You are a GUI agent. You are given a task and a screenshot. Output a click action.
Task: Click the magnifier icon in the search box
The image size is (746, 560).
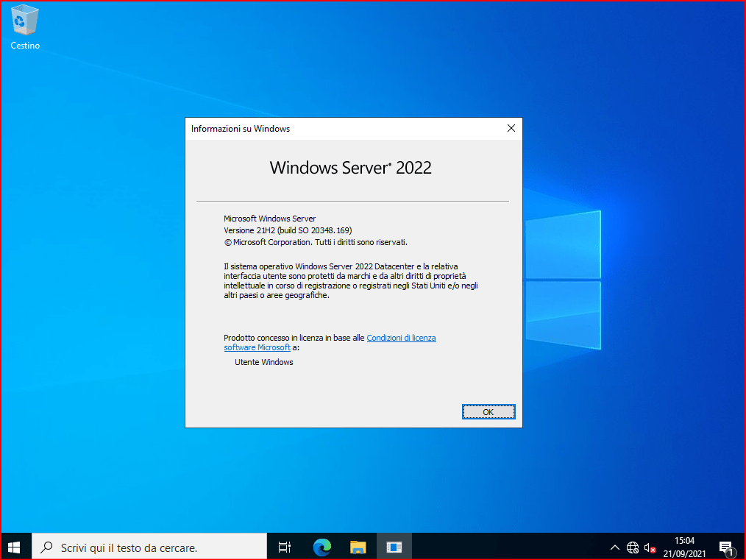point(46,547)
